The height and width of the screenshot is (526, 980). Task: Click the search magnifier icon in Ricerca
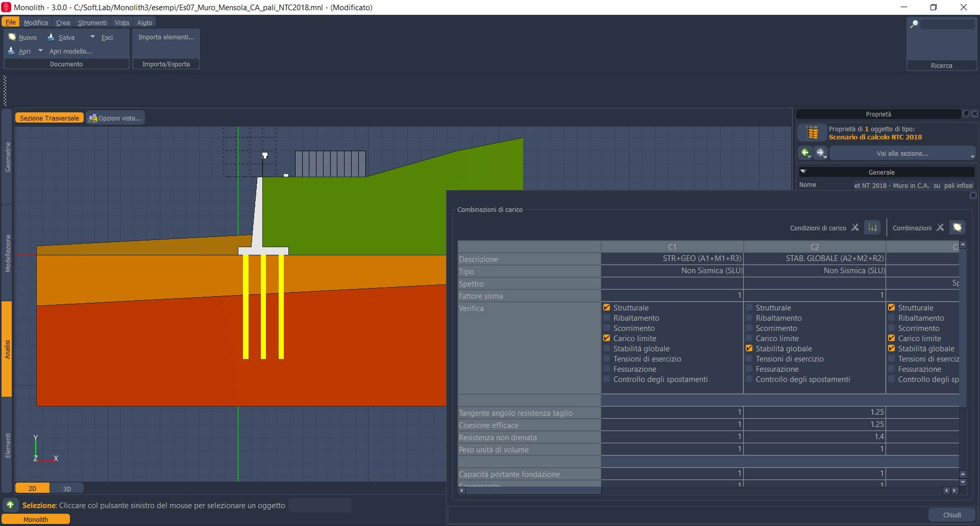914,24
